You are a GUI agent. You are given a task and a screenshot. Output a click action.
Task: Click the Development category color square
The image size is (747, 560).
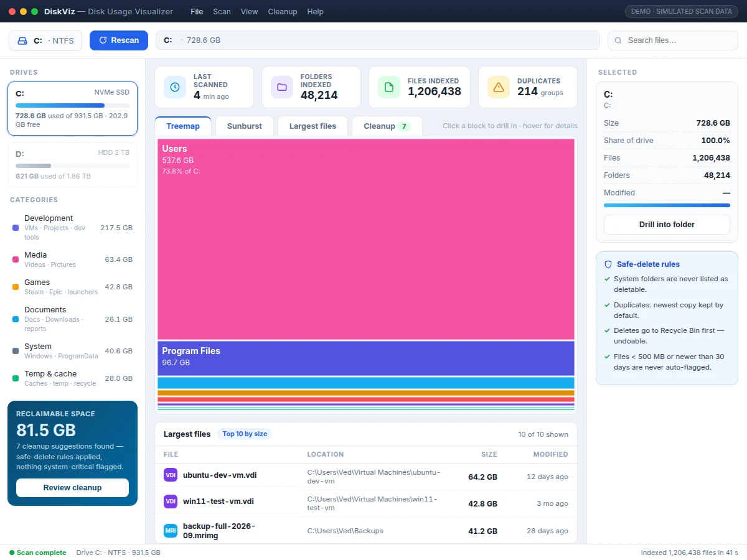click(16, 228)
